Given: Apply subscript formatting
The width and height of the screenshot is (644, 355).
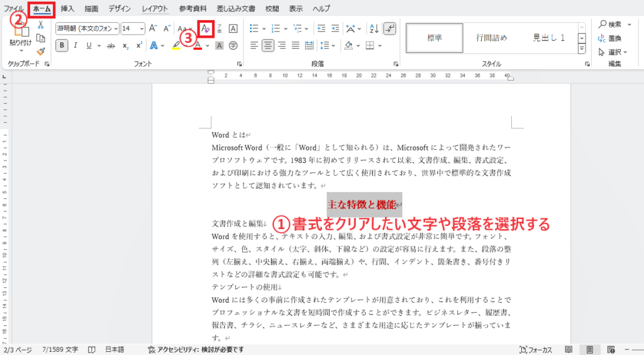Looking at the screenshot, I should [125, 45].
